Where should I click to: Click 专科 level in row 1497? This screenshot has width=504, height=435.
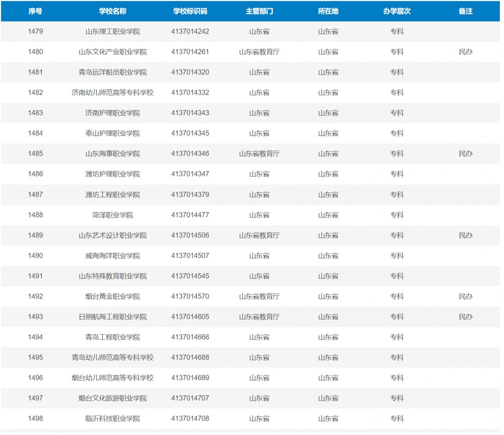point(397,398)
